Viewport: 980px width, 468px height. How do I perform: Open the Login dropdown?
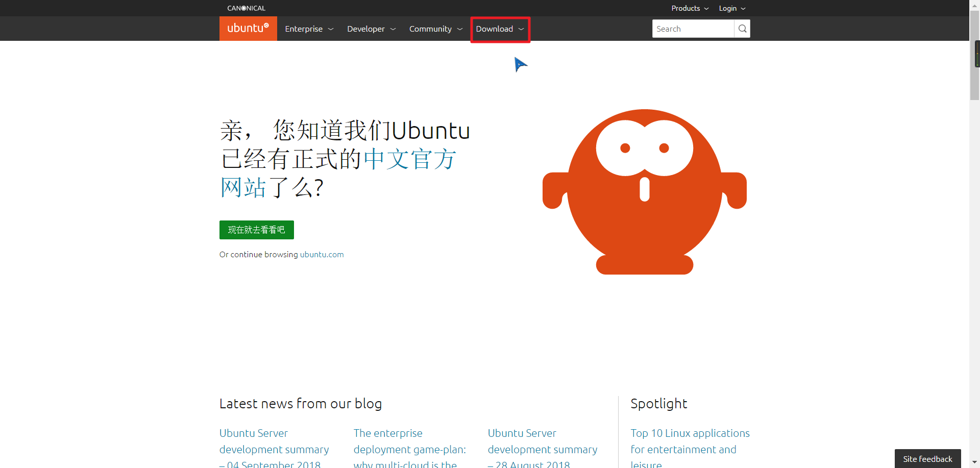coord(732,8)
